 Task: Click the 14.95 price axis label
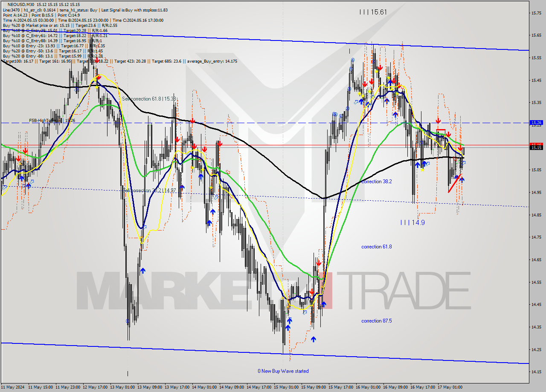[x=536, y=192]
